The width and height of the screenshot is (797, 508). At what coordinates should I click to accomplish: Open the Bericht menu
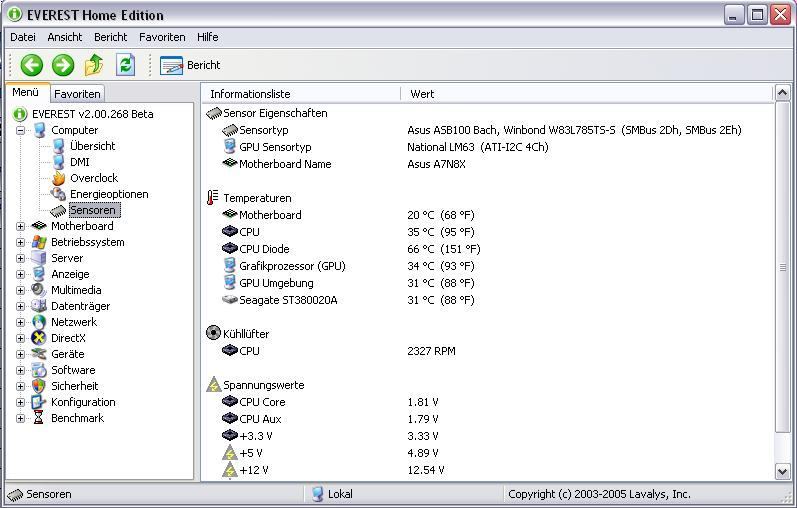(110, 37)
